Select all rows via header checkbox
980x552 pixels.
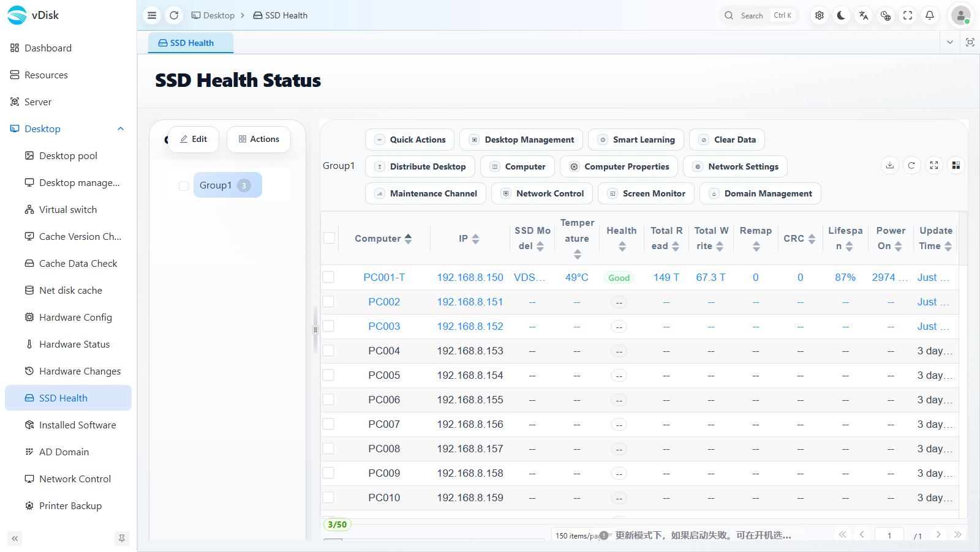click(329, 238)
